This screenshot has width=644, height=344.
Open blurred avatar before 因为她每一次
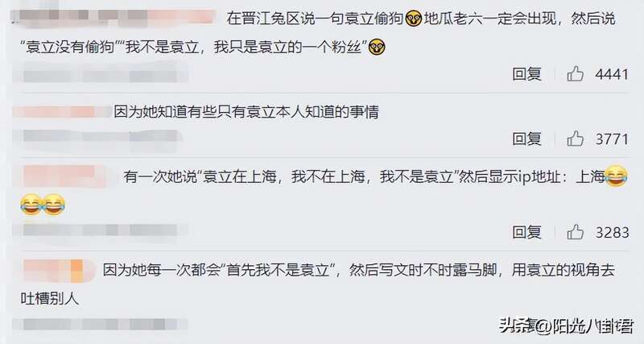57,271
